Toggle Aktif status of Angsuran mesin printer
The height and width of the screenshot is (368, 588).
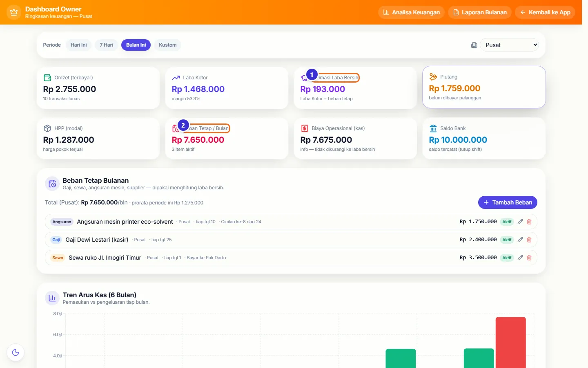coord(507,222)
